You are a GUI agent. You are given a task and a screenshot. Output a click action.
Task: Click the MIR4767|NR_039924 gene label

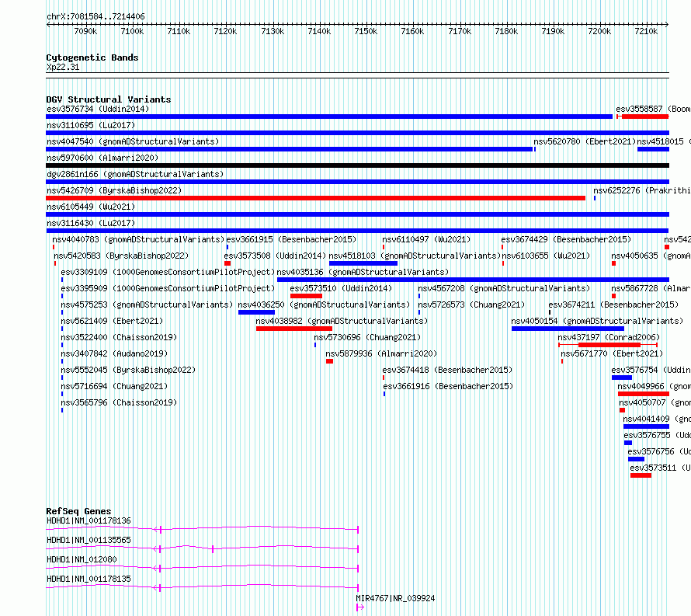pyautogui.click(x=395, y=598)
